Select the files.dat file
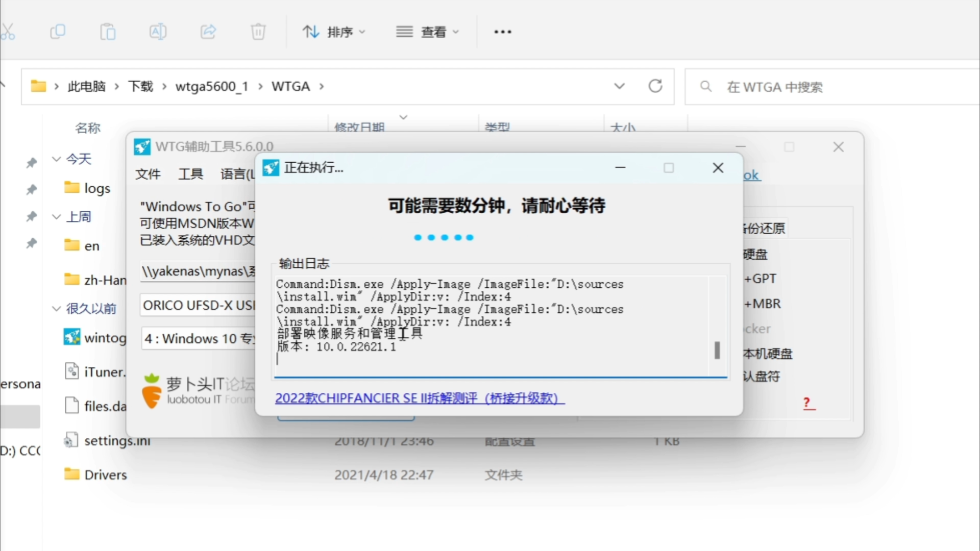 coord(95,406)
